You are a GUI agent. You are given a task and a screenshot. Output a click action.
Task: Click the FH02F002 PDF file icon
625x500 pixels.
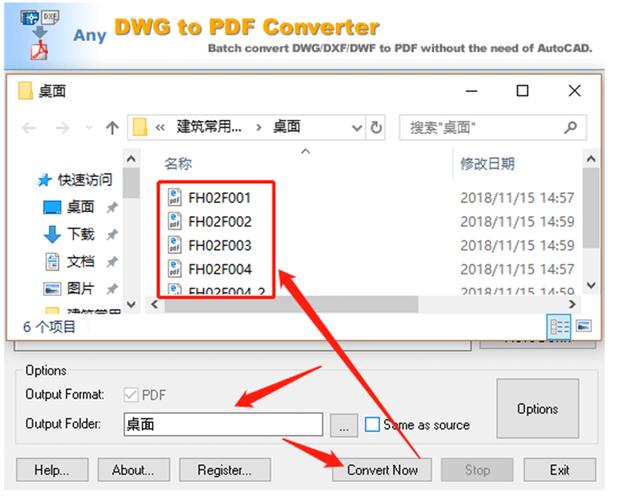(x=175, y=221)
